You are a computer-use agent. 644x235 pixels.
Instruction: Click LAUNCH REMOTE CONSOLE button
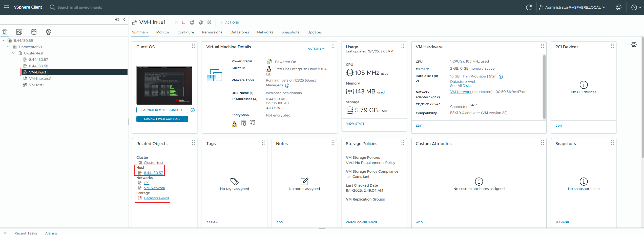click(x=162, y=110)
